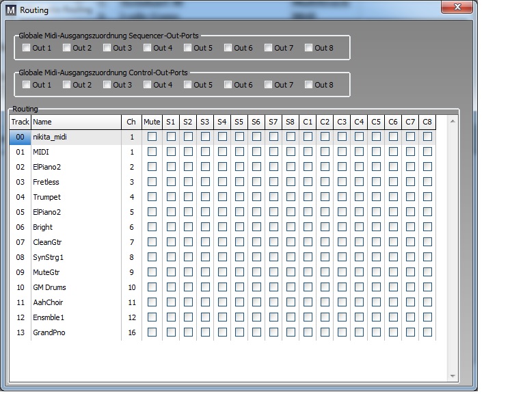
Task: Click the S1 column header
Action: (171, 122)
